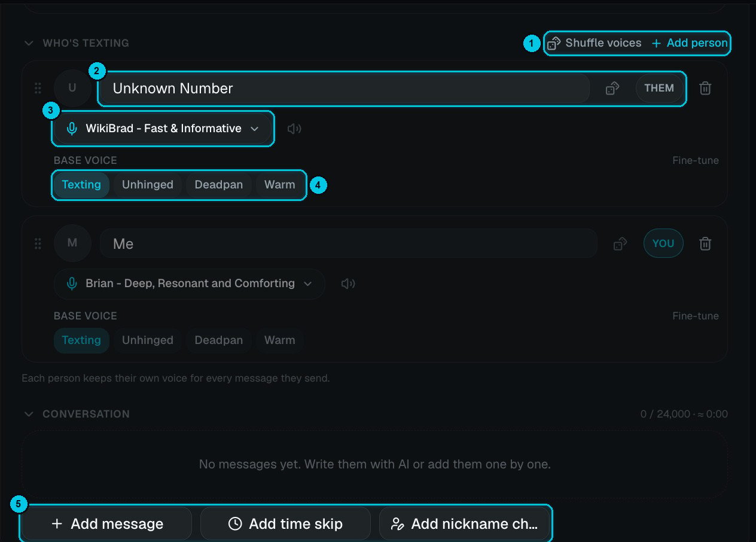
Task: Click the U avatar circle
Action: pos(72,88)
